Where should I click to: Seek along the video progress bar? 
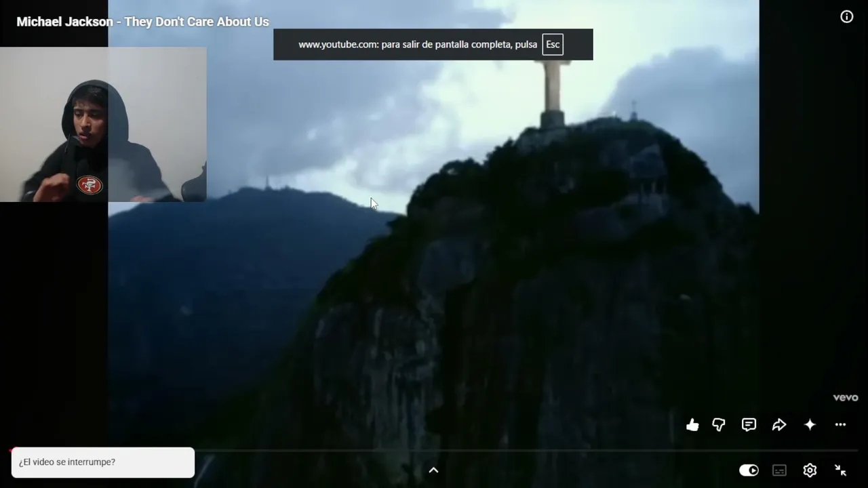pyautogui.click(x=434, y=450)
